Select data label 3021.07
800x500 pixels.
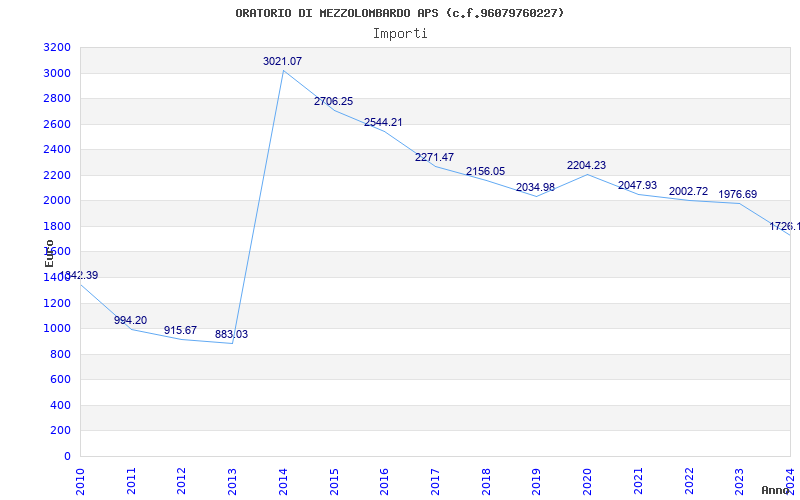pyautogui.click(x=282, y=61)
